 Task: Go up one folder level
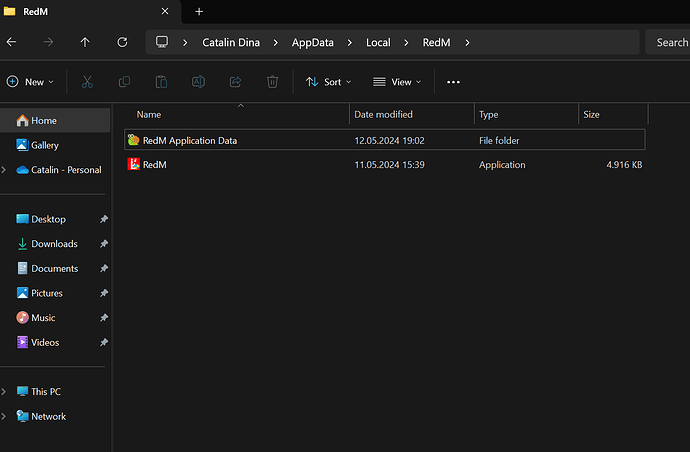pyautogui.click(x=85, y=42)
